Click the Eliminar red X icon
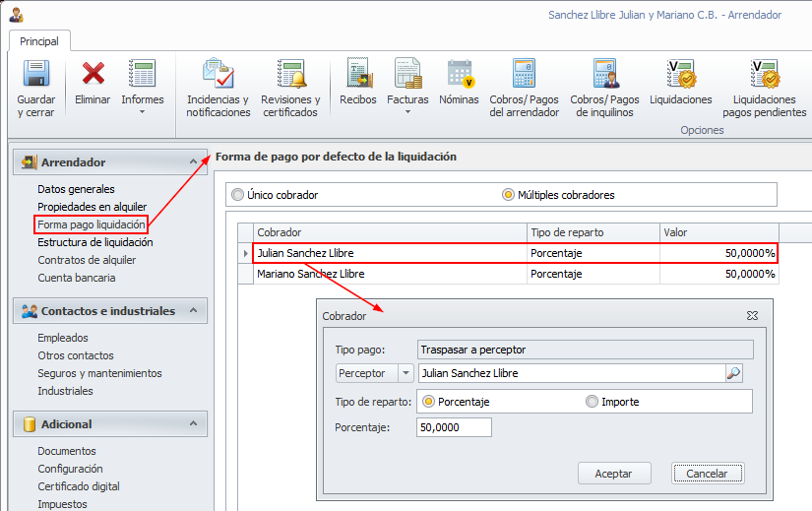The image size is (812, 511). 93,73
